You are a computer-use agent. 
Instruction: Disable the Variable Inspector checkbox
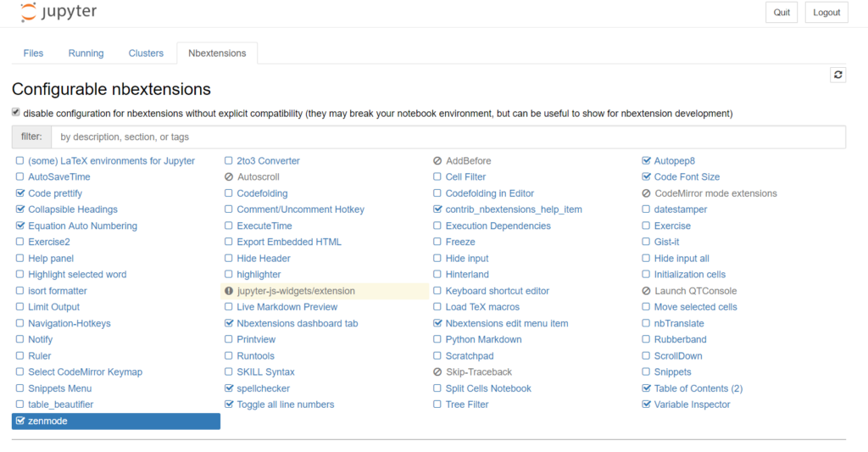pyautogui.click(x=647, y=405)
